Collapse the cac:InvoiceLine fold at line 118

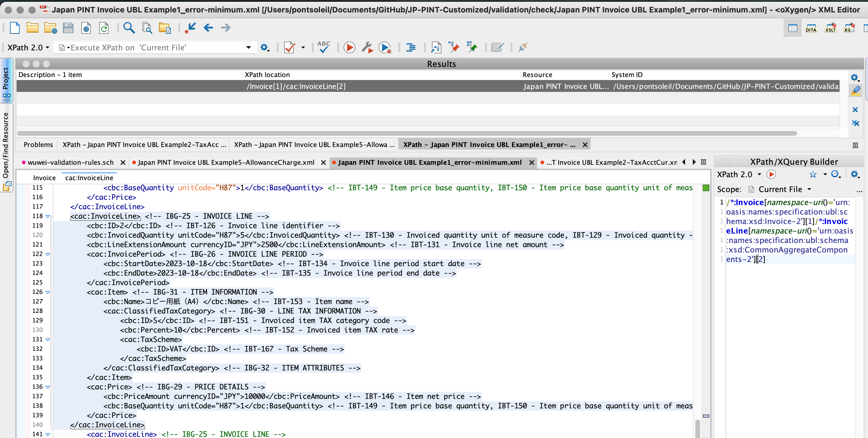click(x=48, y=216)
